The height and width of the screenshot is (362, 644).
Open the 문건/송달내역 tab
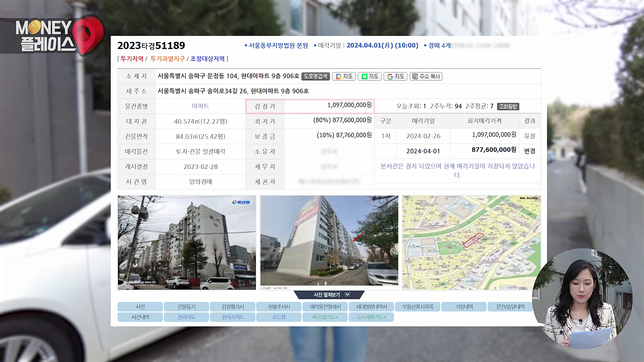[510, 307]
